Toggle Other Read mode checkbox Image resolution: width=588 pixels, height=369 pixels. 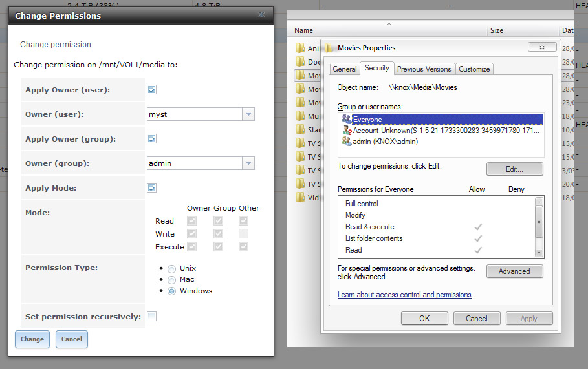pyautogui.click(x=243, y=220)
